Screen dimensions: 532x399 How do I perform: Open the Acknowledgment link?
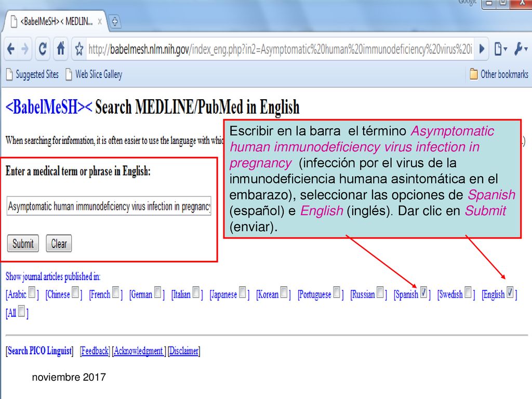tap(139, 351)
